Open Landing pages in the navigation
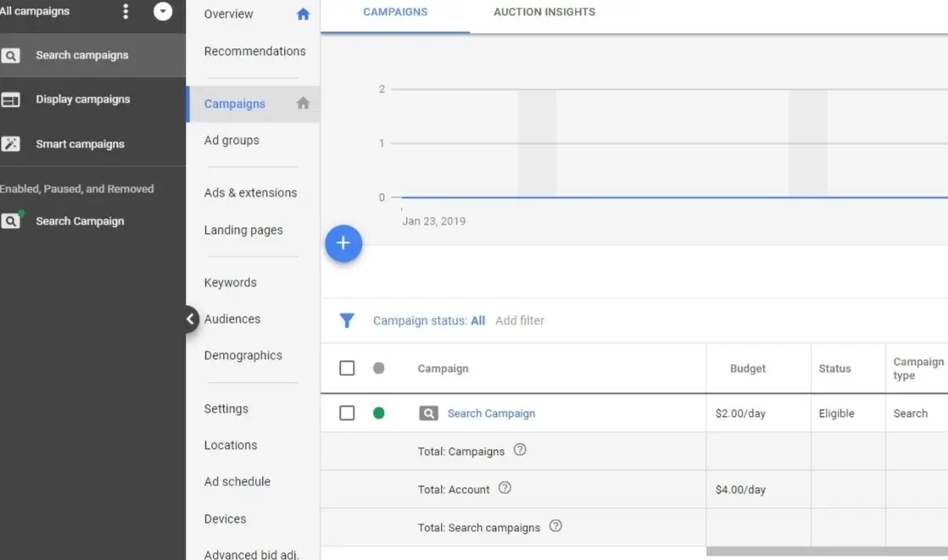Image resolution: width=948 pixels, height=560 pixels. point(243,230)
